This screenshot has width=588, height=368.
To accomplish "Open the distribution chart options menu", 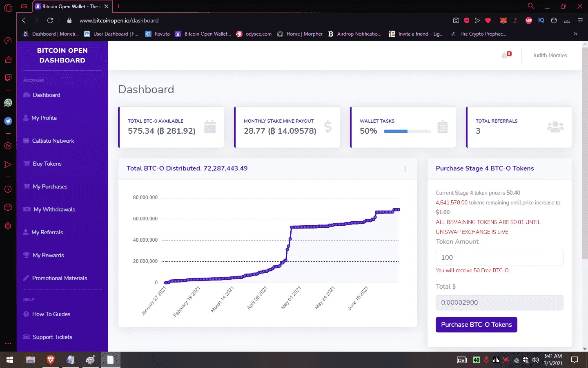I will pyautogui.click(x=405, y=168).
